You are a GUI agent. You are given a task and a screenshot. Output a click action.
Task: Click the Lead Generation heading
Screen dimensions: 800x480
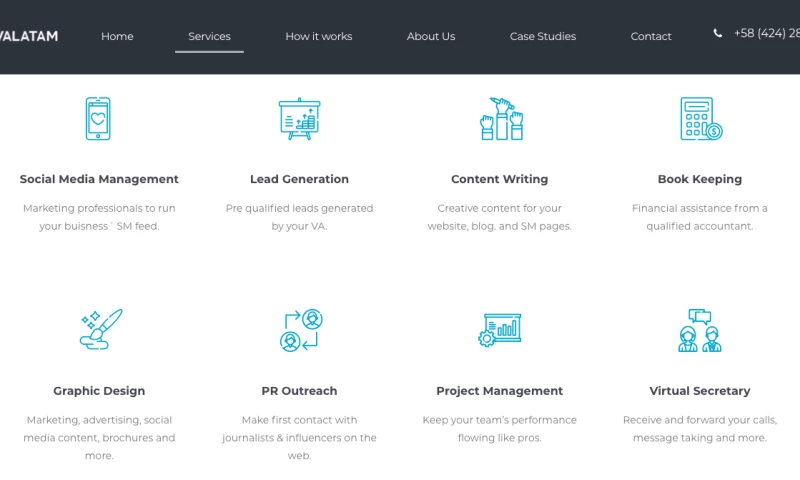pos(299,179)
